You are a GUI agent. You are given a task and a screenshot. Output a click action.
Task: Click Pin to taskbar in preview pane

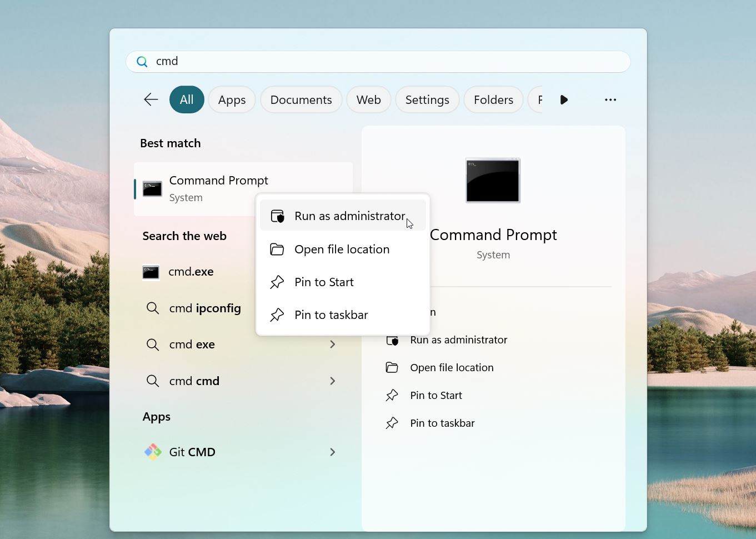pos(442,423)
